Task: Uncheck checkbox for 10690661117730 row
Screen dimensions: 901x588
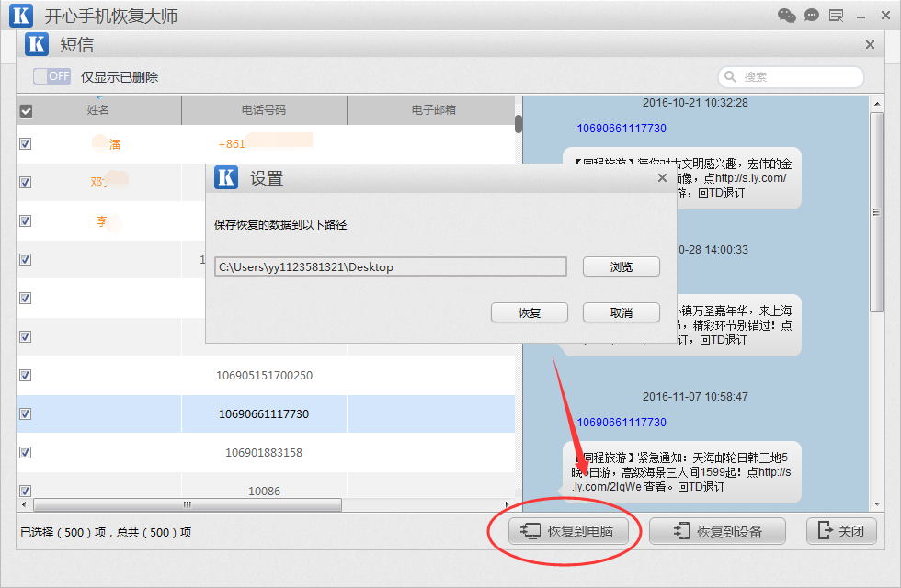Action: point(26,413)
